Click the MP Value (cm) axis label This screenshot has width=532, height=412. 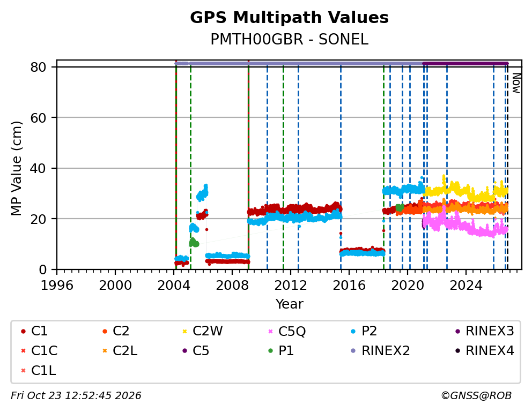pyautogui.click(x=16, y=168)
